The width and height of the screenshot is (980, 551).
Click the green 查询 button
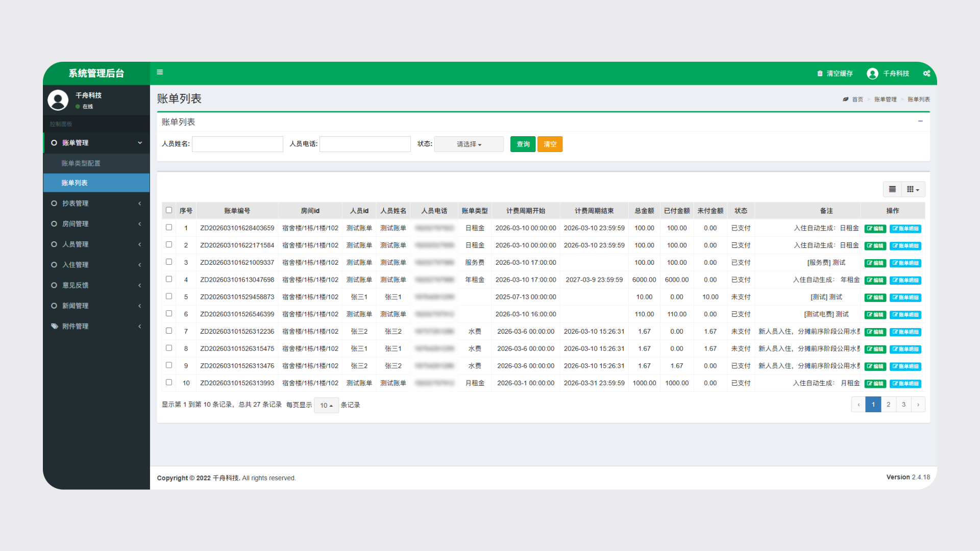coord(523,144)
